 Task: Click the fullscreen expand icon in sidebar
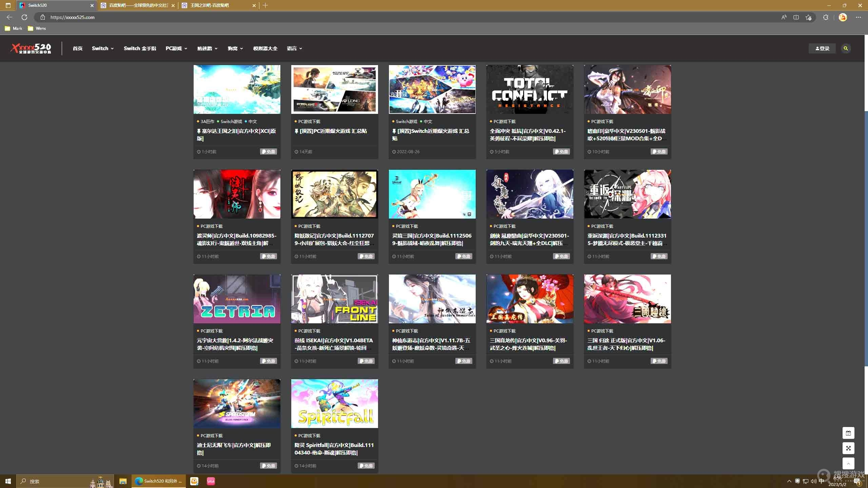click(x=848, y=448)
